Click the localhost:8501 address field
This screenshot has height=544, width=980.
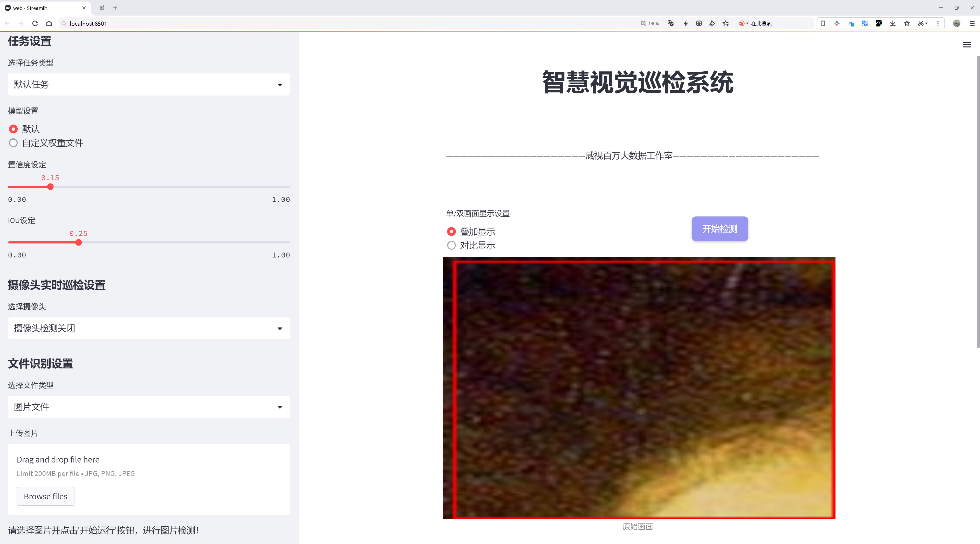pyautogui.click(x=342, y=23)
